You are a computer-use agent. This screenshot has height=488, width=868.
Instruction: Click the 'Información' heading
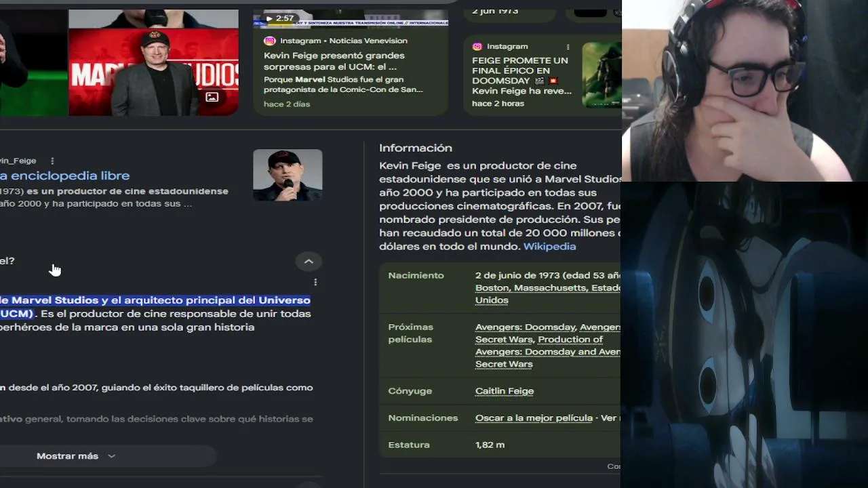[416, 148]
